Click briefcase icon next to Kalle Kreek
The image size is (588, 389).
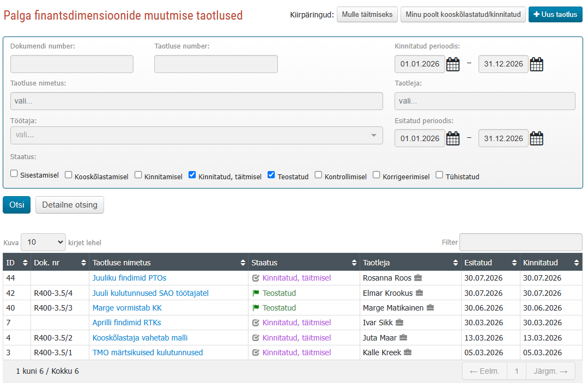tap(408, 352)
